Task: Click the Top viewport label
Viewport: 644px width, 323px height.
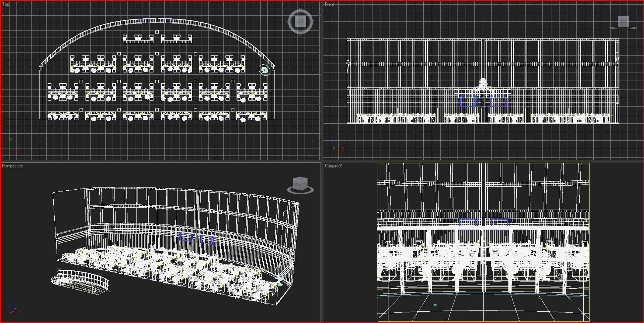Action: (6, 4)
